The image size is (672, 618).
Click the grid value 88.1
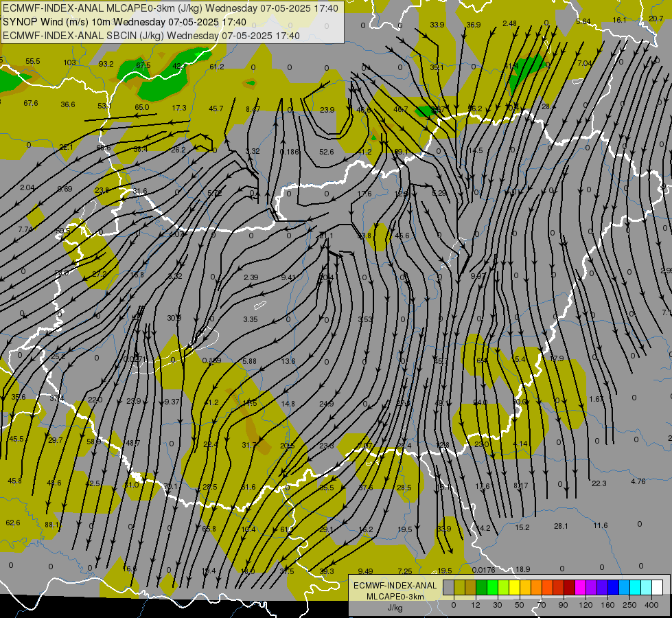[x=52, y=525]
